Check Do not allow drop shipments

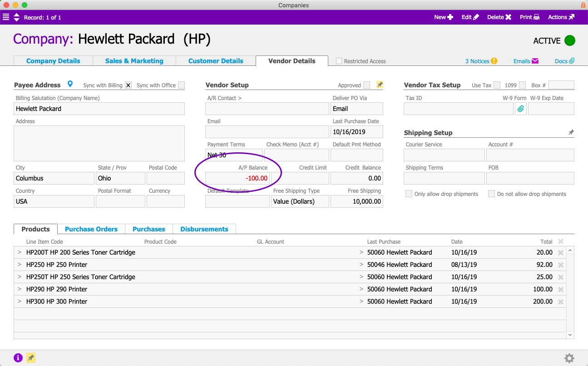[x=491, y=194]
